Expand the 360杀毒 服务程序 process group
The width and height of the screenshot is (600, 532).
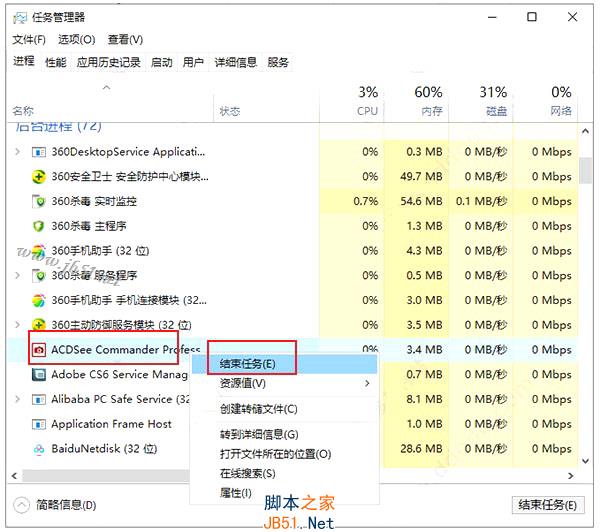(x=18, y=275)
